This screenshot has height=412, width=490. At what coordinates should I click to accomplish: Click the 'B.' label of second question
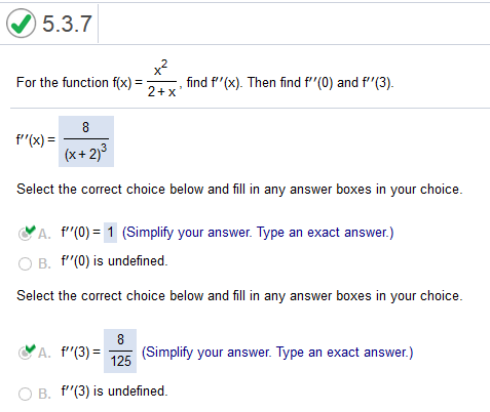click(x=45, y=394)
